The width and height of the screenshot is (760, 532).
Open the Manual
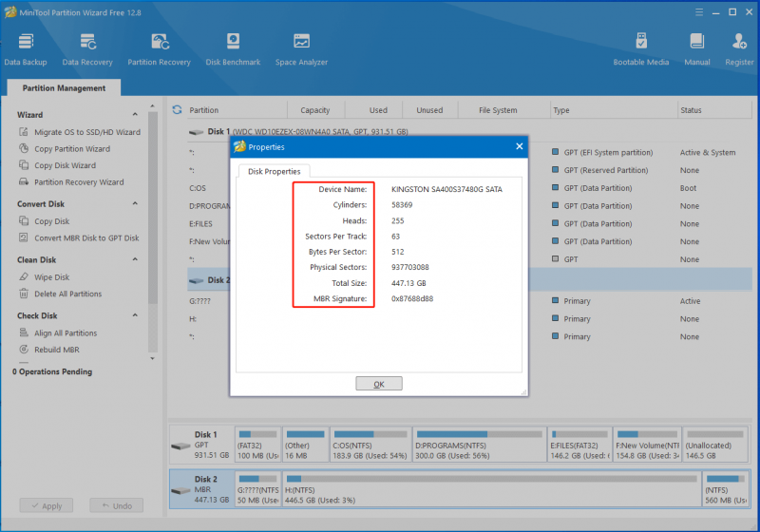point(697,48)
